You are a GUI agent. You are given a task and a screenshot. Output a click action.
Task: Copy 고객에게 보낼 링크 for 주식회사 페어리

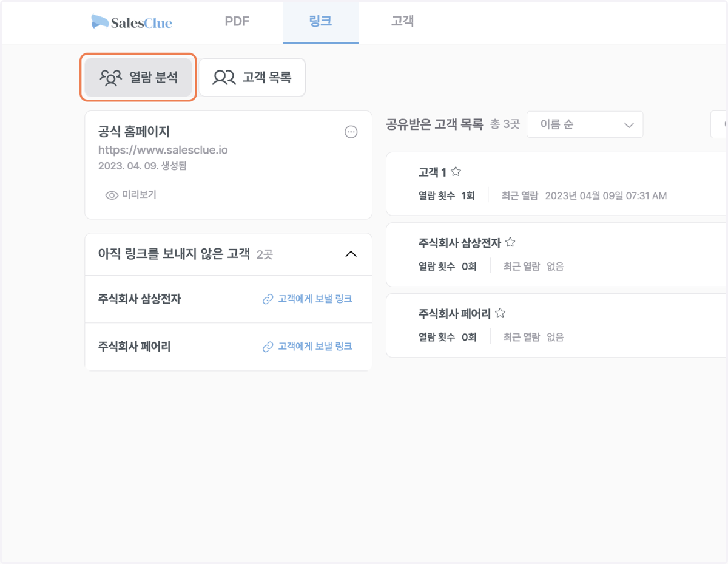(x=308, y=347)
